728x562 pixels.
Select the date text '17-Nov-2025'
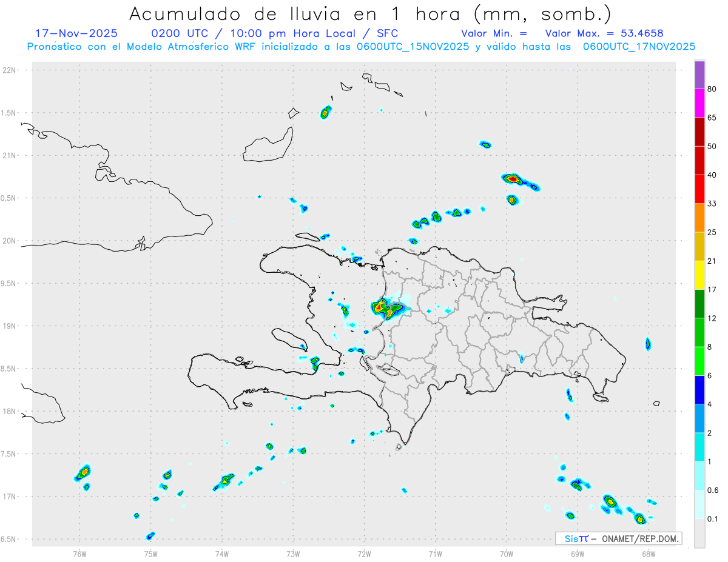(x=76, y=33)
